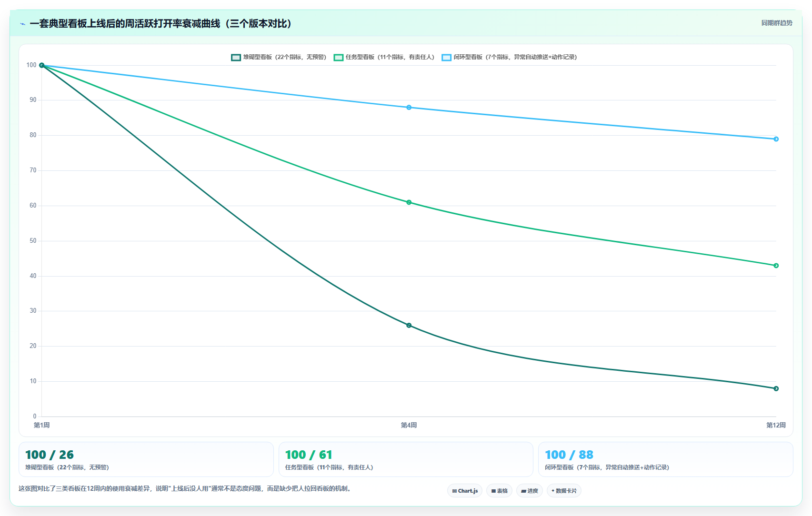This screenshot has height=516, width=812.
Task: Click the y-axis label 0
Action: click(35, 417)
